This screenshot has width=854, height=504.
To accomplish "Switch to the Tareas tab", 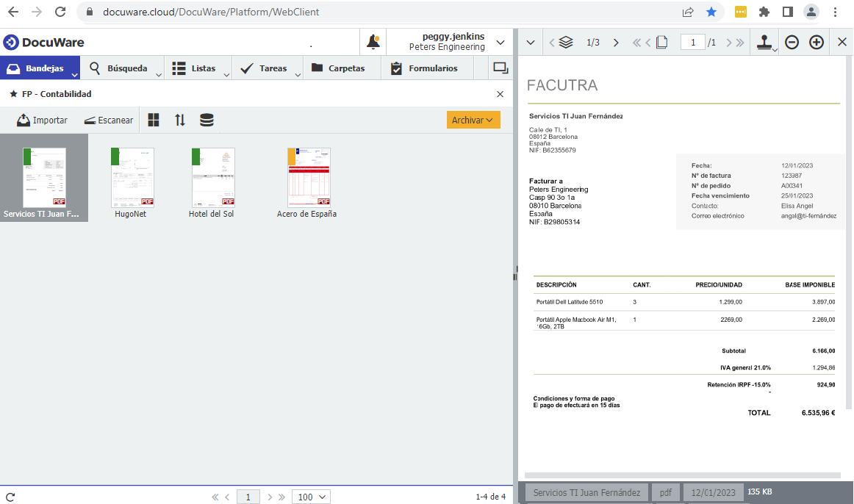I will click(x=266, y=68).
